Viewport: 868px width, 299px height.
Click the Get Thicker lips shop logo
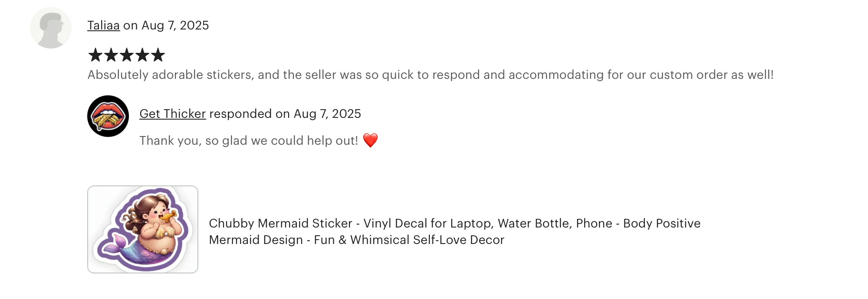108,116
